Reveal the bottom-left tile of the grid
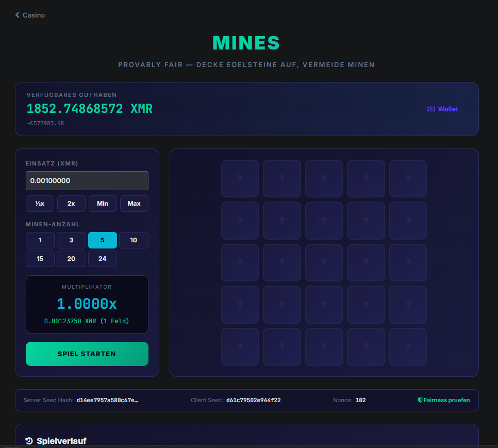The image size is (498, 448). click(x=240, y=347)
